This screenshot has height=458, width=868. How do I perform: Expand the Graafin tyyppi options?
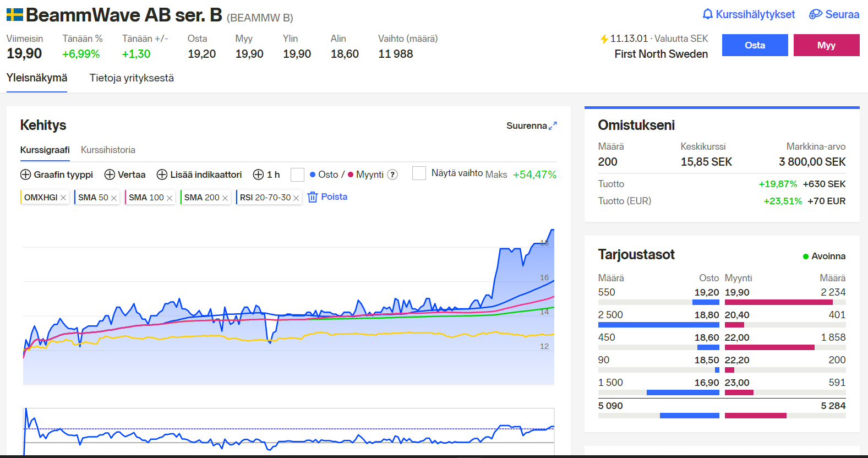(x=57, y=175)
